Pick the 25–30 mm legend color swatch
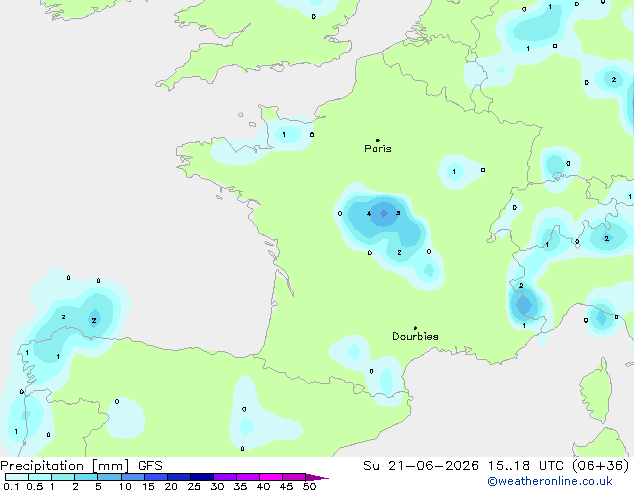Image resolution: width=634 pixels, height=490 pixels. point(202,477)
